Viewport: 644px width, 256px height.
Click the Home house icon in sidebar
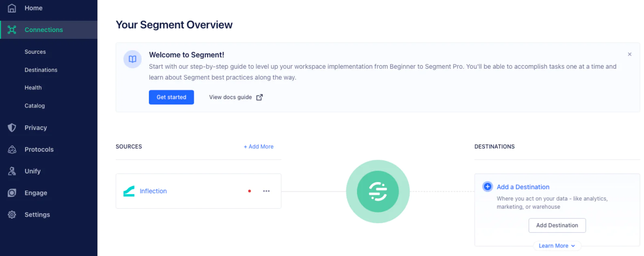click(12, 8)
